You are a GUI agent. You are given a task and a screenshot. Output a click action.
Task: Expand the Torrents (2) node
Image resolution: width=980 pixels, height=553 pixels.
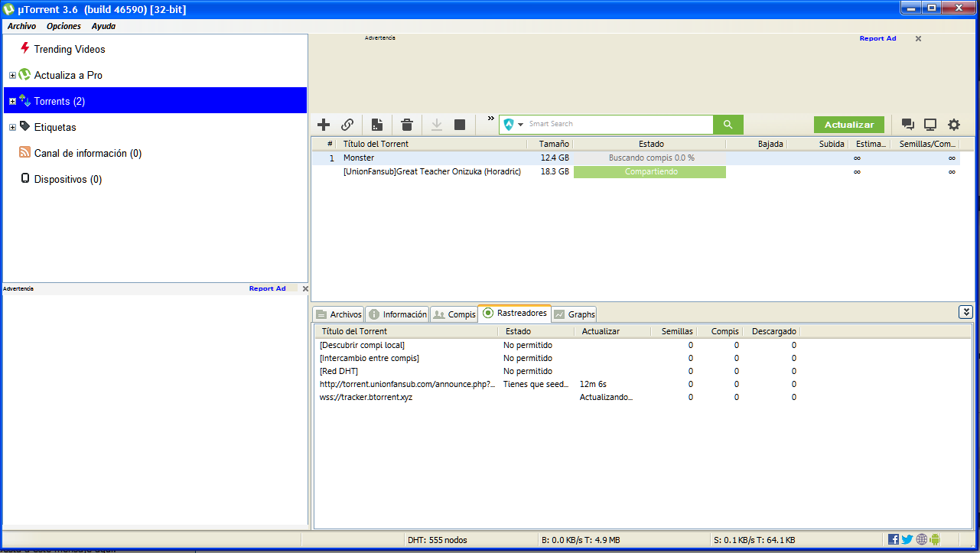[x=12, y=102]
